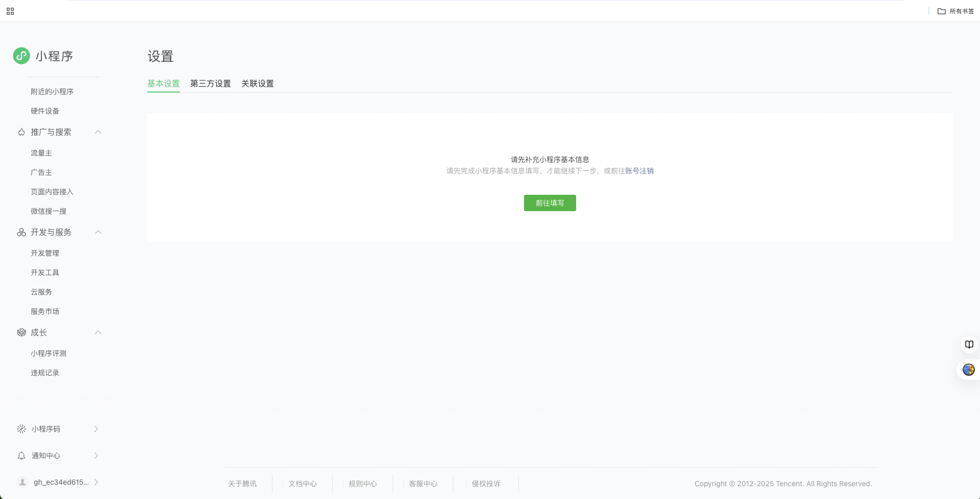Open the 侵权投诉 footer link
The width and height of the screenshot is (980, 499).
point(486,484)
